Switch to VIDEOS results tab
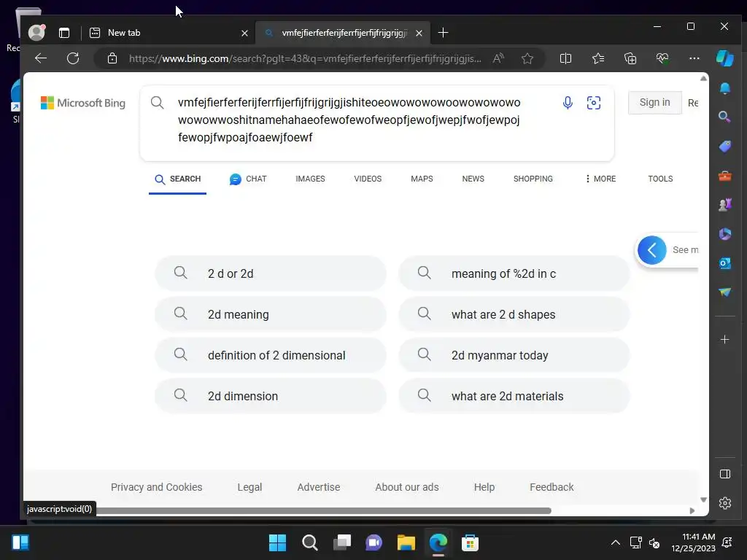 pos(368,179)
